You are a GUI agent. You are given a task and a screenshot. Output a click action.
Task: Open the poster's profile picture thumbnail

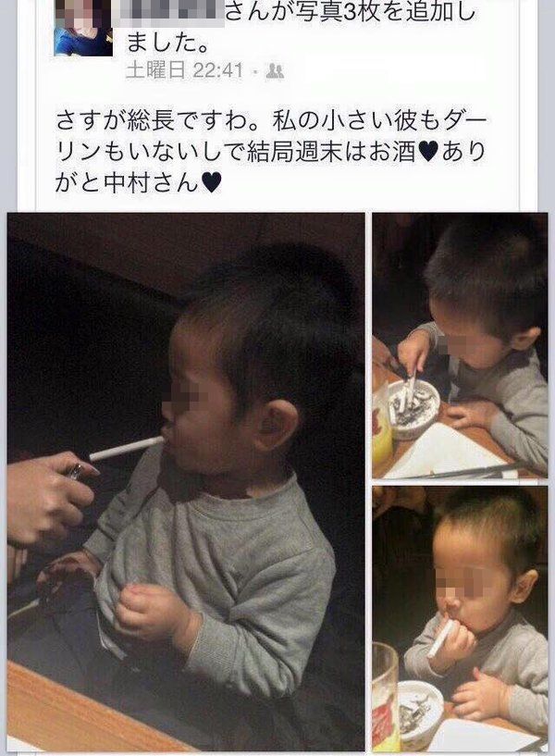(x=83, y=28)
